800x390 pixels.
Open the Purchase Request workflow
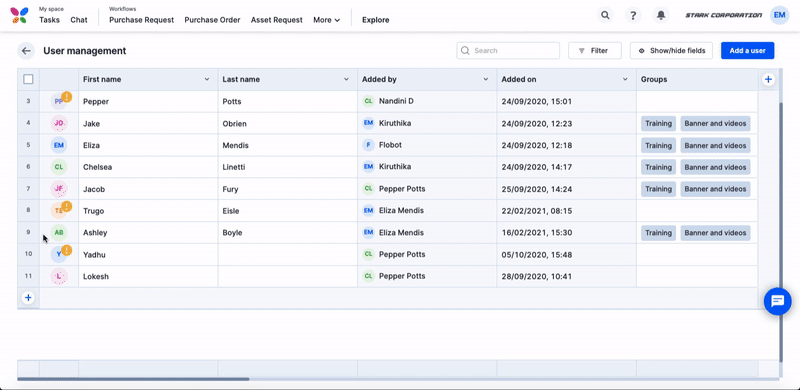pyautogui.click(x=141, y=20)
